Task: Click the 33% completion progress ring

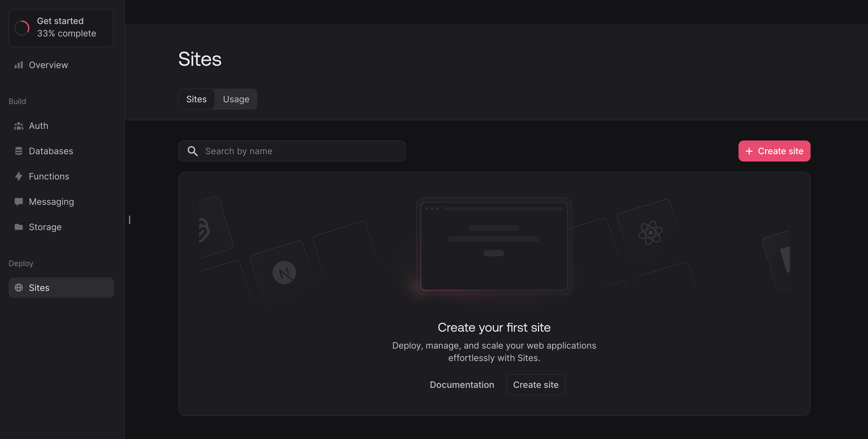Action: tap(21, 28)
